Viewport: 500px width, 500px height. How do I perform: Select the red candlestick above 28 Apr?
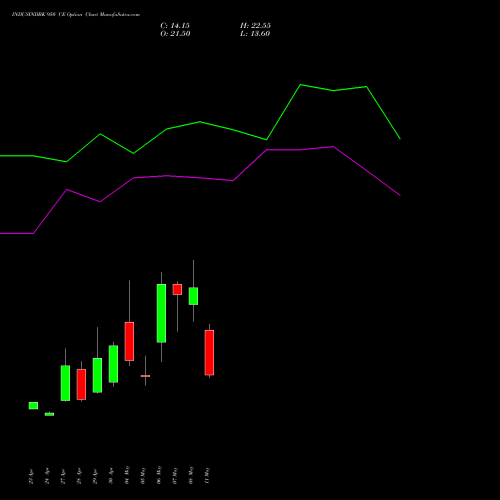tap(81, 384)
